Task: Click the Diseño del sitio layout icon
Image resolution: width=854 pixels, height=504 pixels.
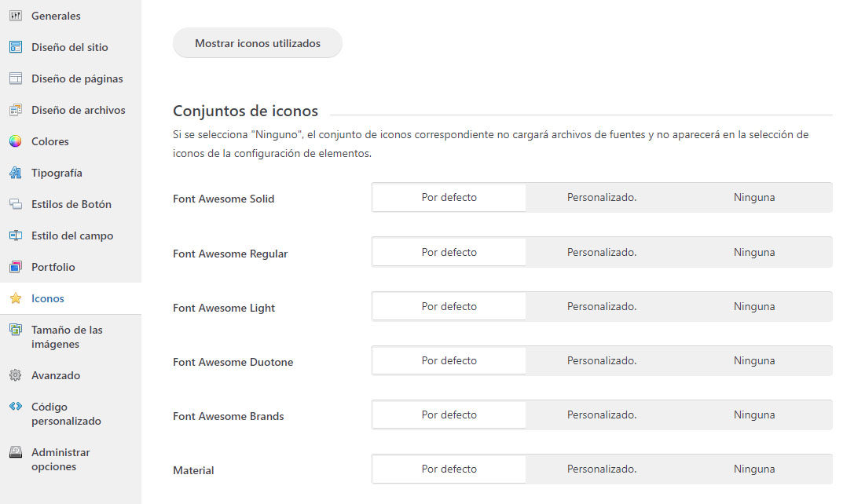Action: tap(16, 47)
